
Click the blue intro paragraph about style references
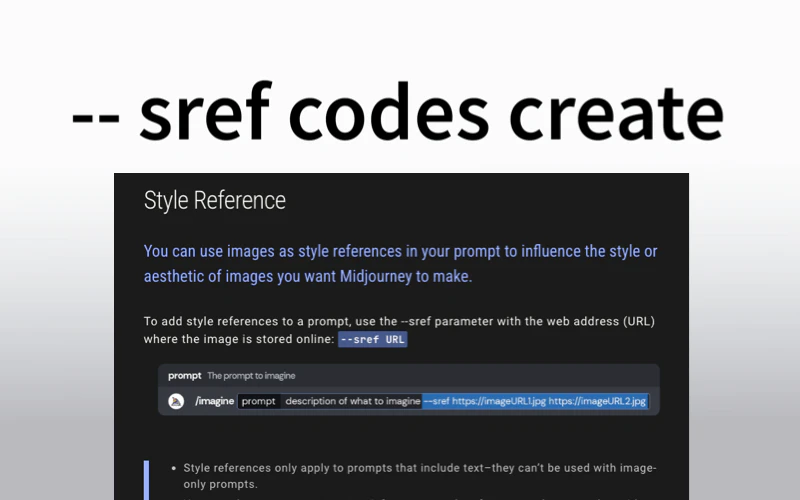[401, 263]
